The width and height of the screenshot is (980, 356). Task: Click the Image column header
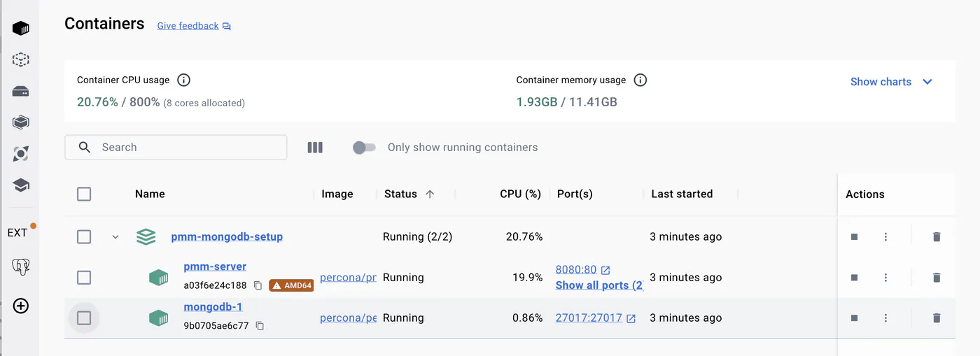point(337,194)
